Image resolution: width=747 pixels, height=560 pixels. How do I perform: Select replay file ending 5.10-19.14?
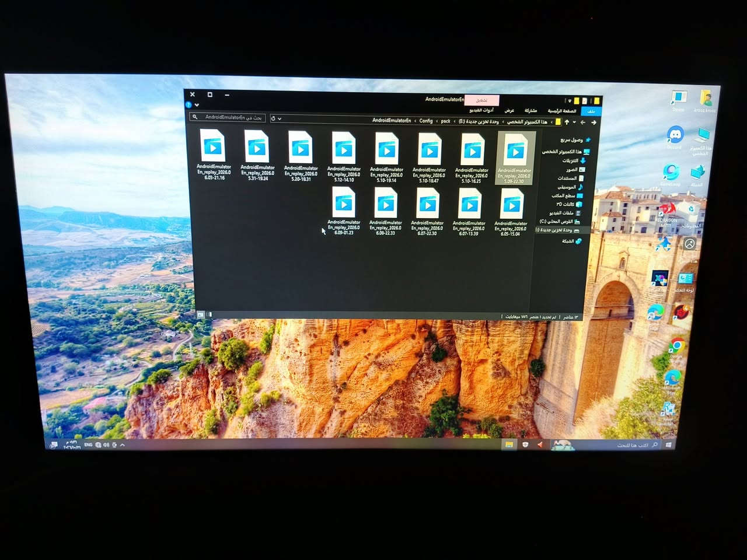click(386, 157)
